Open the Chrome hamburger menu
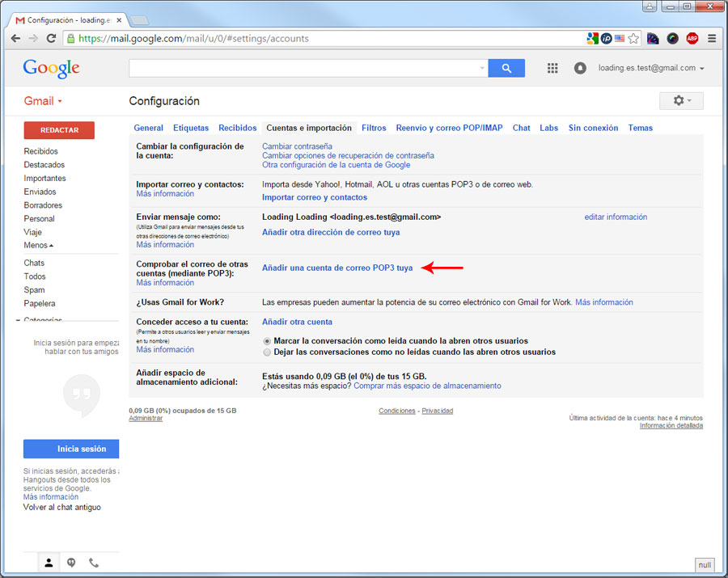Viewport: 728px width, 578px height. (x=711, y=39)
